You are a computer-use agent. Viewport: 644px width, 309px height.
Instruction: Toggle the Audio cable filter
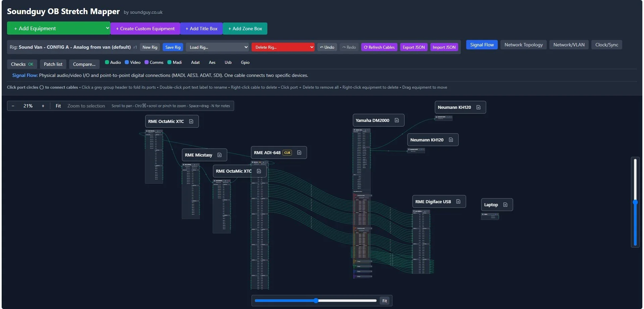point(113,62)
